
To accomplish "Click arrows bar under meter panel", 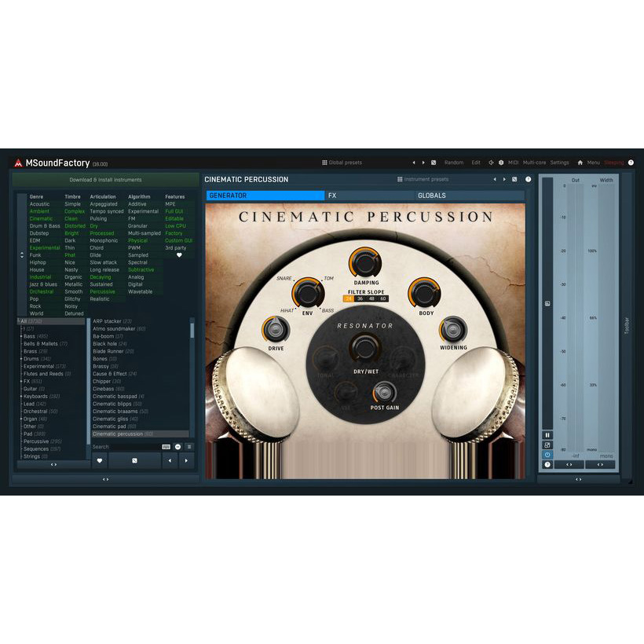I will pyautogui.click(x=578, y=479).
